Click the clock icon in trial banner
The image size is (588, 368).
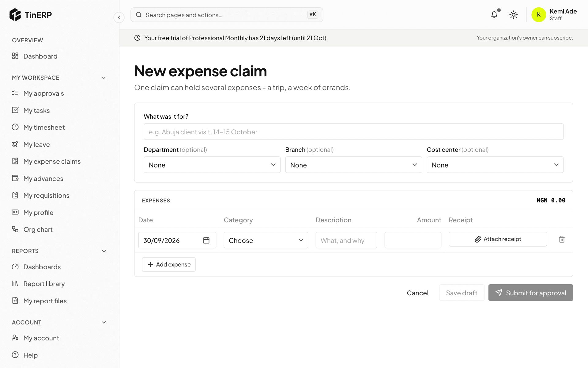click(x=138, y=38)
